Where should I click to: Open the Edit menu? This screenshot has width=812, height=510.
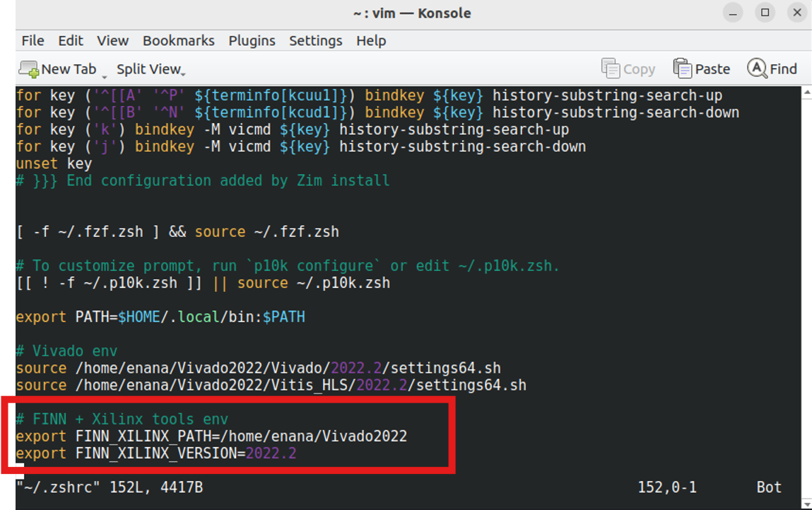pos(71,40)
